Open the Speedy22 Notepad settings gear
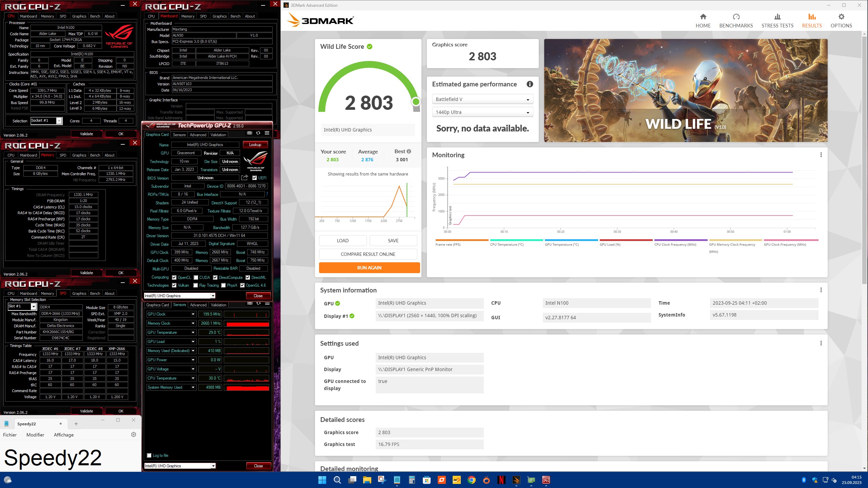 (134, 434)
